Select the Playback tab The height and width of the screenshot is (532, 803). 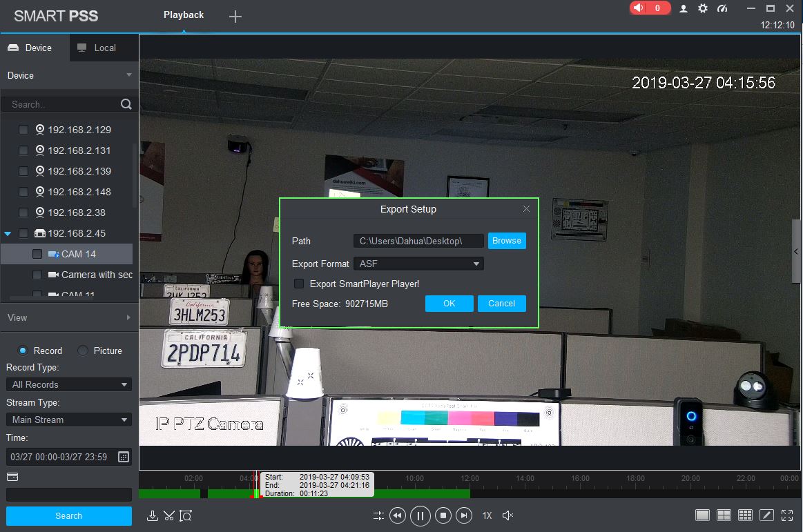point(184,15)
